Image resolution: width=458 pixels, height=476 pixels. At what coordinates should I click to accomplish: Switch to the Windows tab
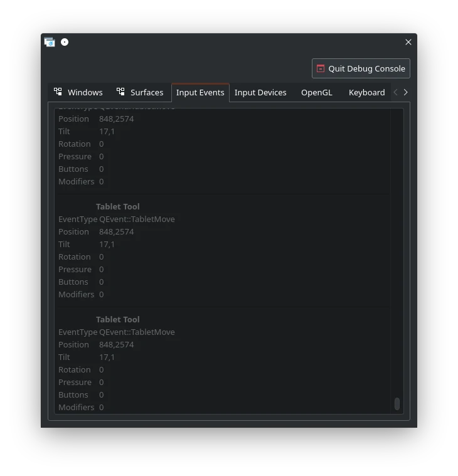(x=78, y=92)
